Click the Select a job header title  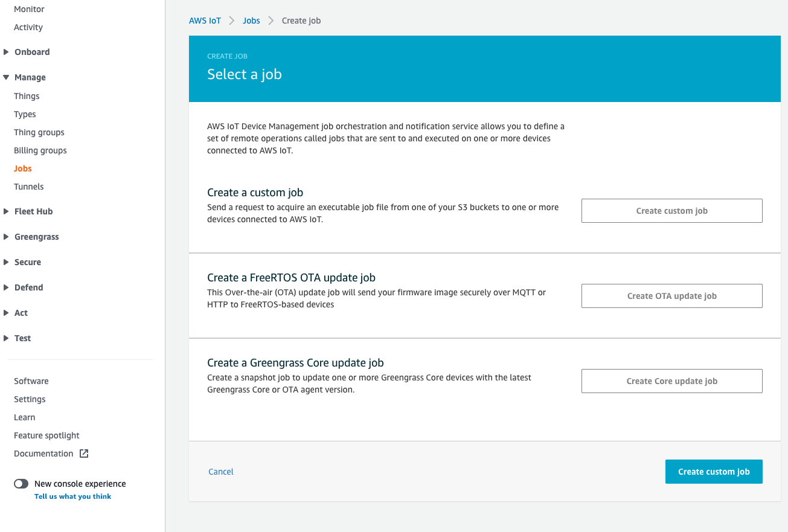pos(245,74)
